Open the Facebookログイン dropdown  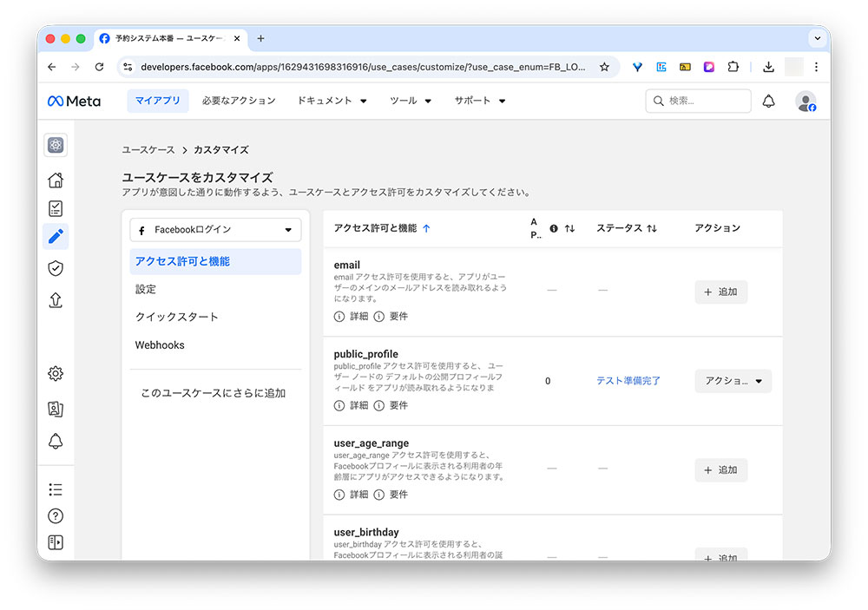coord(214,229)
